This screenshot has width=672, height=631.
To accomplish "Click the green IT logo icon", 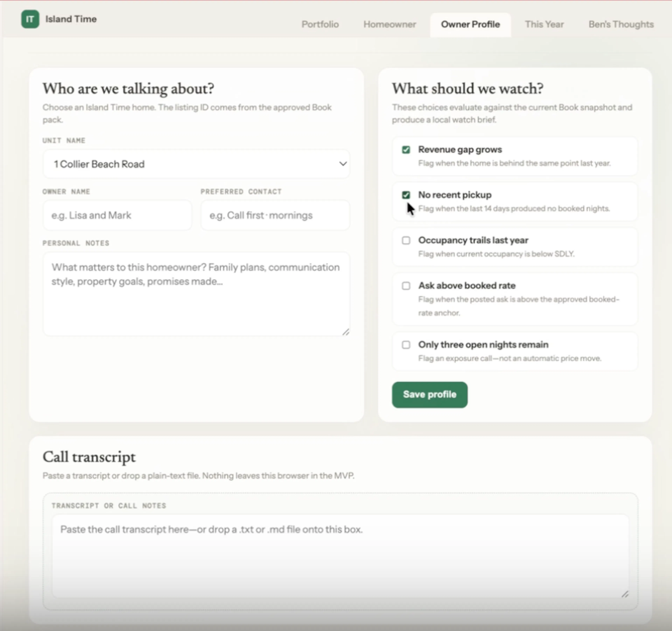I will pyautogui.click(x=30, y=19).
